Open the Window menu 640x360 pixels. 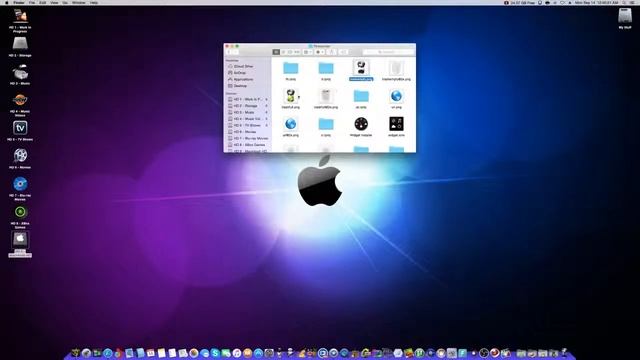click(79, 2)
